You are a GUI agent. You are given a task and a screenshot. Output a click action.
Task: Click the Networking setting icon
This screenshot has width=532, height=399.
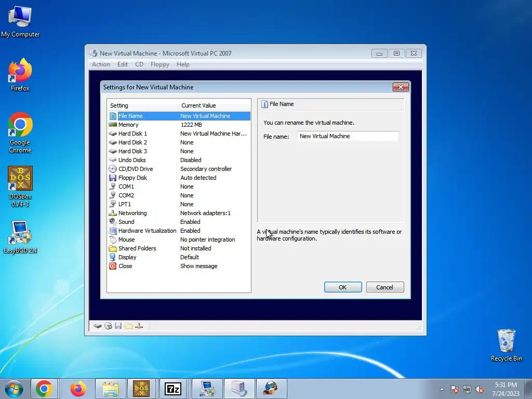coord(113,213)
